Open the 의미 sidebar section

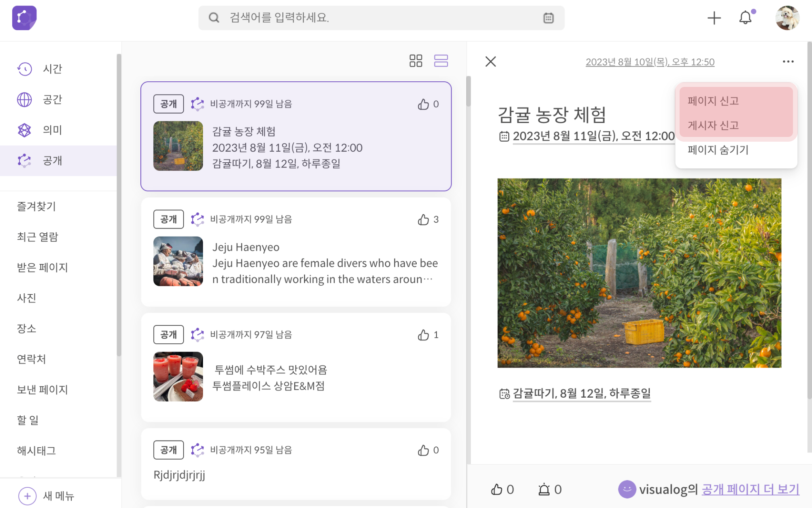(58, 130)
